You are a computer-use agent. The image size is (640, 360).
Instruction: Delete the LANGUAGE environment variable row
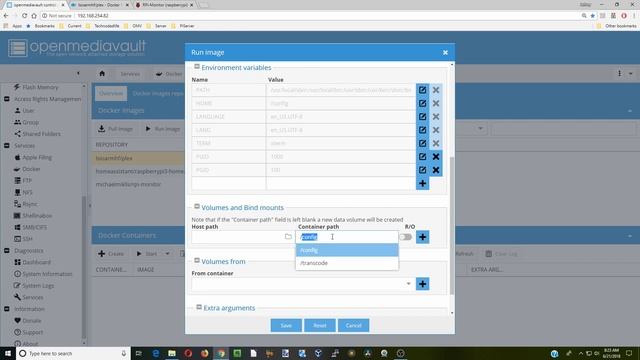(436, 117)
